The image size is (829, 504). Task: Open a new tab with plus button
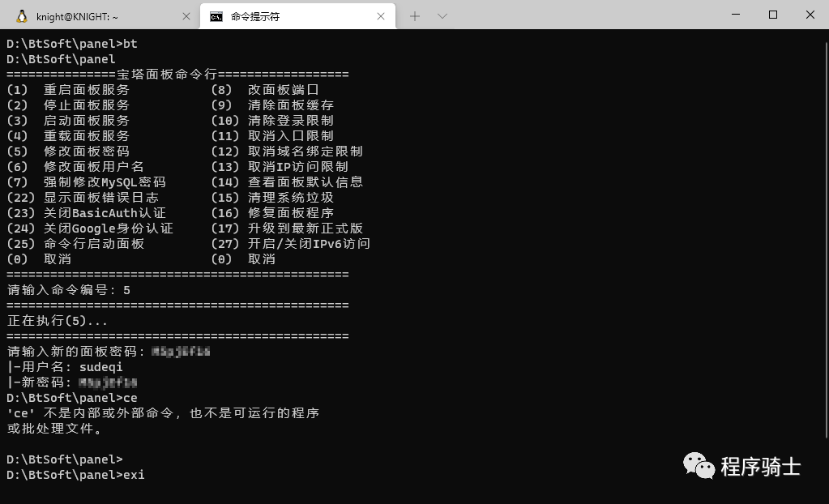415,16
